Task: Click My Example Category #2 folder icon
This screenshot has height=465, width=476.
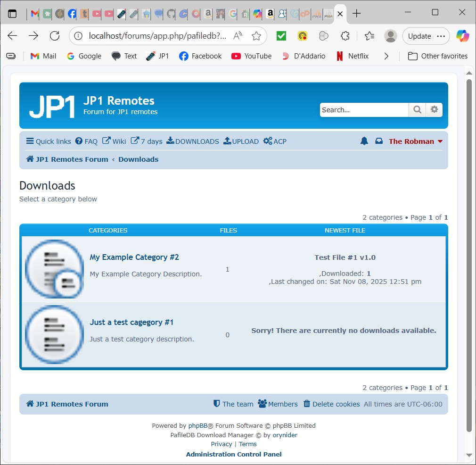Action: tap(54, 269)
